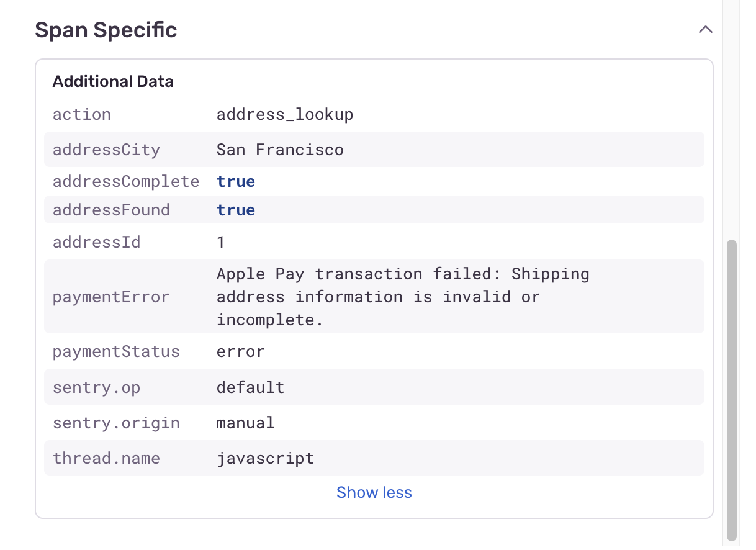
Task: Collapse the Span Specific section chevron
Action: pos(705,30)
